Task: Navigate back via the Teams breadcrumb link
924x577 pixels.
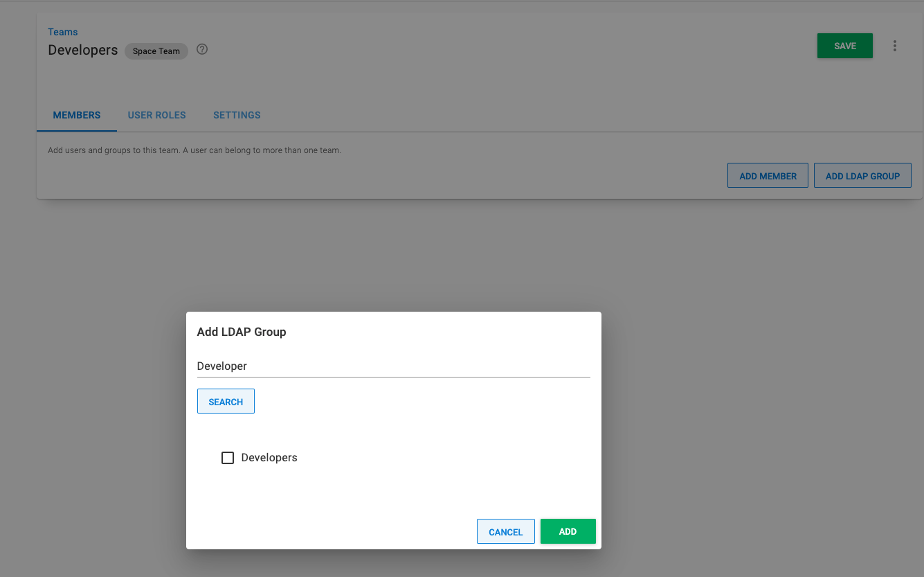Action: point(63,31)
